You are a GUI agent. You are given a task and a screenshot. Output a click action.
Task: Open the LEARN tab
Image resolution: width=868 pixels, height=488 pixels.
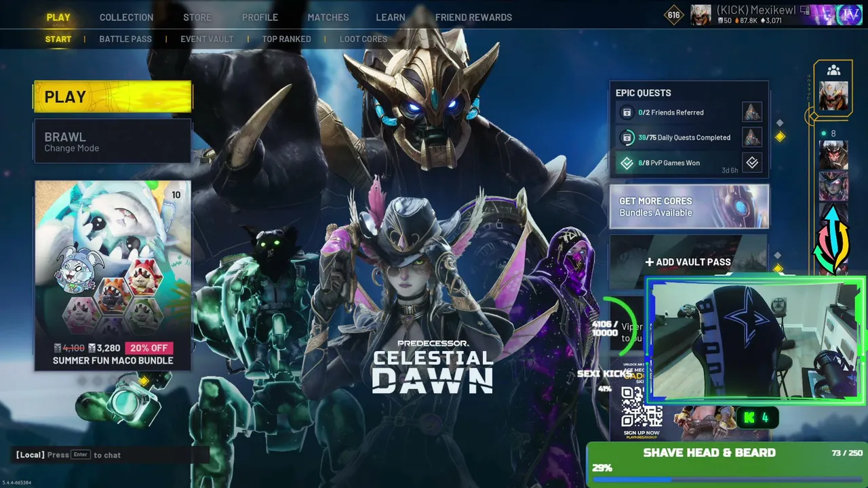point(391,17)
